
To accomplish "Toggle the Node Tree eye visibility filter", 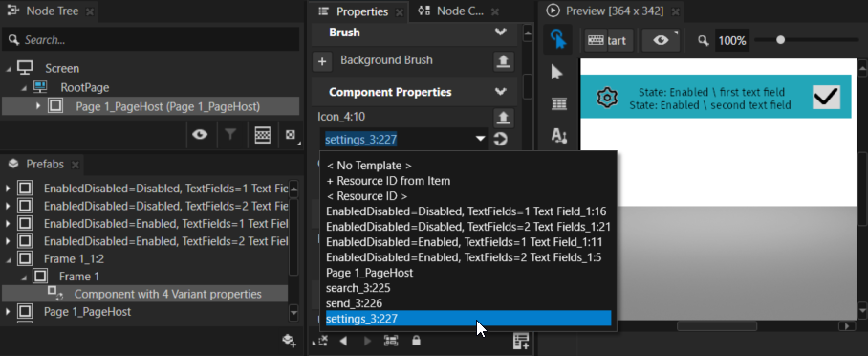I will [x=199, y=134].
